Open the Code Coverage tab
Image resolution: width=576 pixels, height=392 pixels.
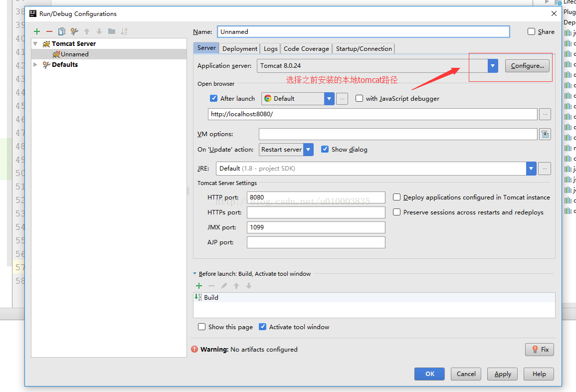[306, 48]
